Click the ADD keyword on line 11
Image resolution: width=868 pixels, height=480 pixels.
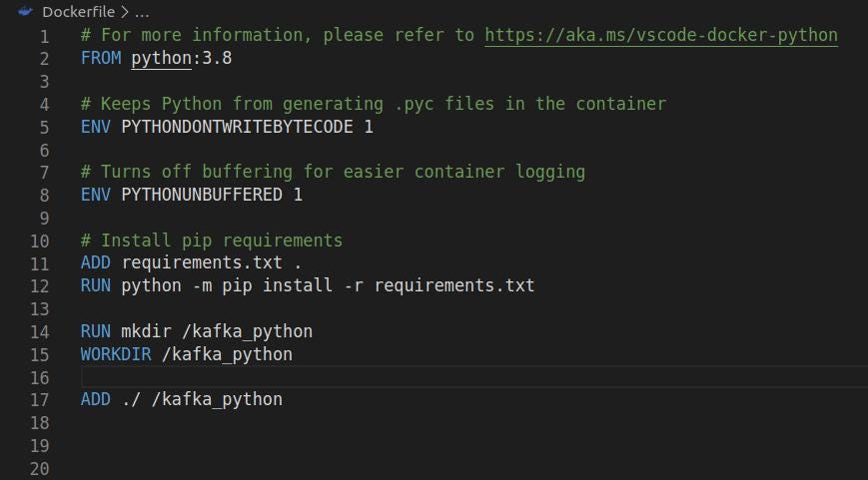click(x=95, y=262)
